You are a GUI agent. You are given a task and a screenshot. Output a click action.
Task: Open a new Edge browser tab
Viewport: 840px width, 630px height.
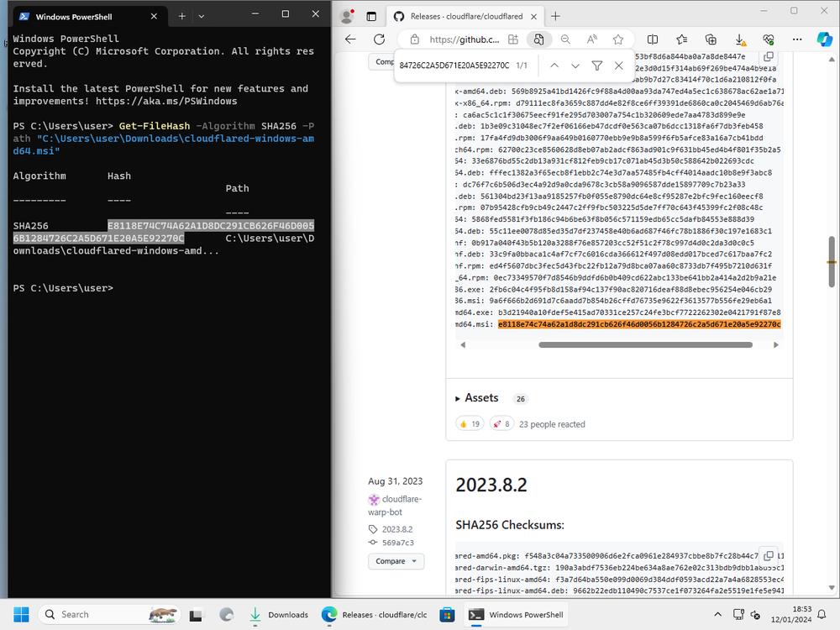pos(555,17)
